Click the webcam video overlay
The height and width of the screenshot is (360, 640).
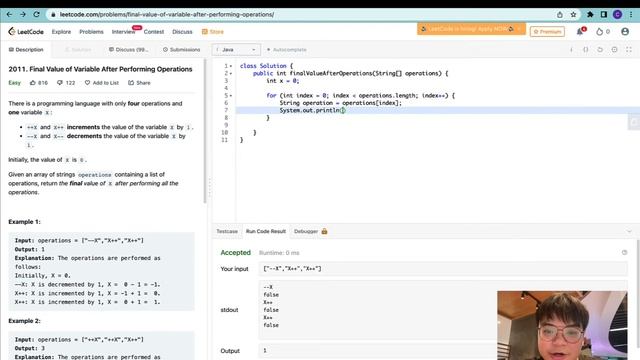[x=562, y=325]
